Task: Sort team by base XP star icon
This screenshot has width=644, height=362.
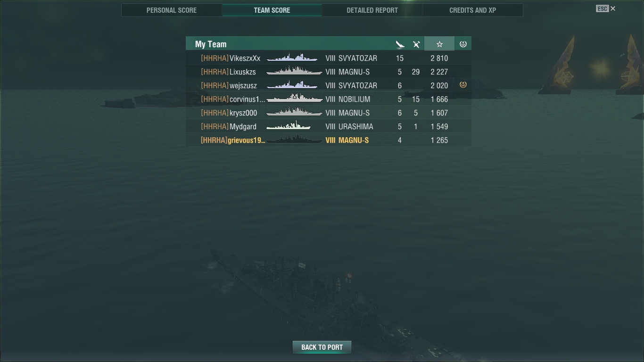Action: click(439, 44)
